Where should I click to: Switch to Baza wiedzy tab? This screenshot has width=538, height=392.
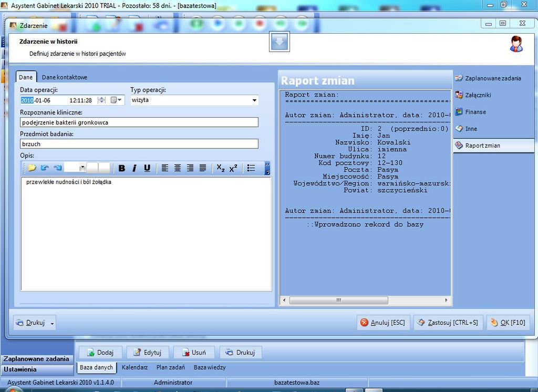pyautogui.click(x=210, y=367)
